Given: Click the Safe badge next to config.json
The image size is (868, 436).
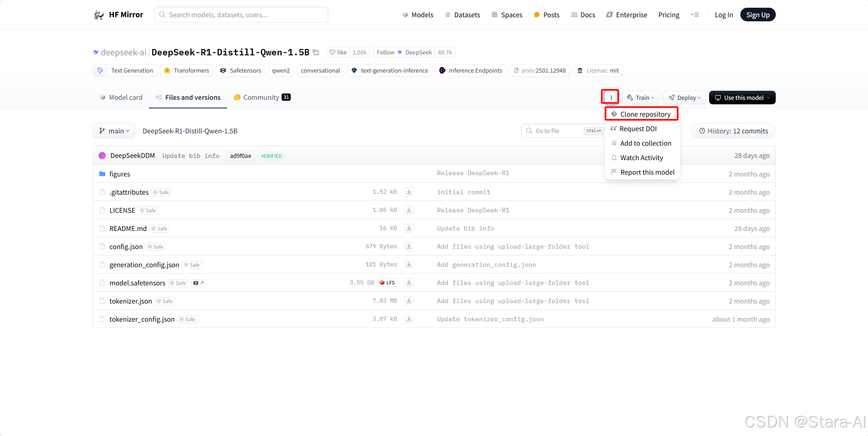Looking at the screenshot, I should tap(155, 247).
